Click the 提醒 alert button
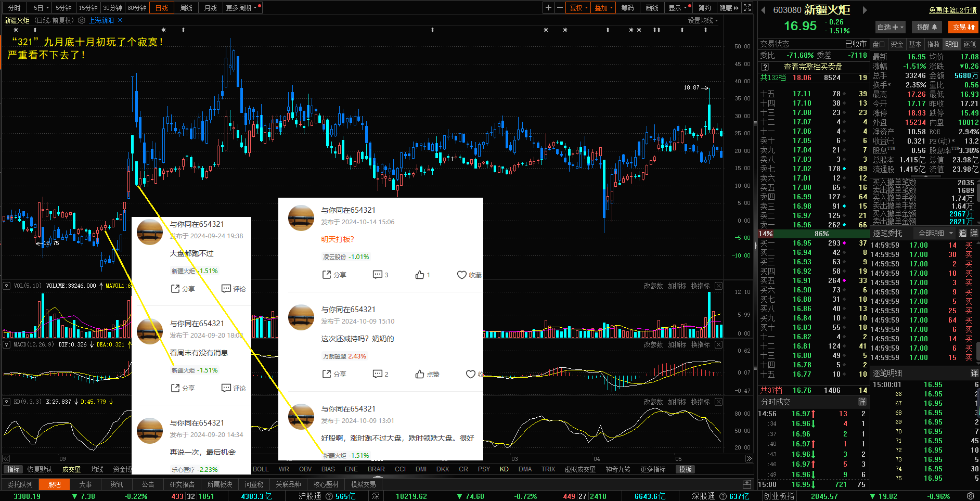The image size is (980, 501). (x=926, y=27)
